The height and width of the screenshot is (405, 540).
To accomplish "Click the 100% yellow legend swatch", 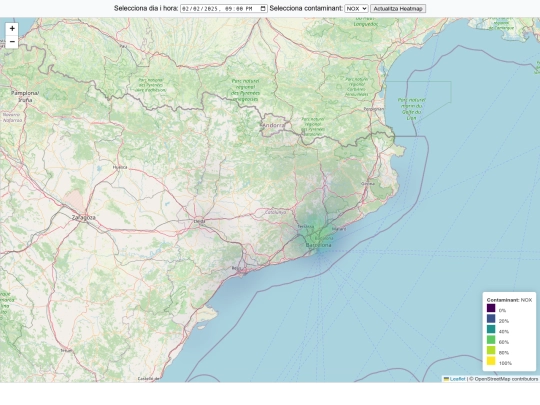I will [x=491, y=361].
